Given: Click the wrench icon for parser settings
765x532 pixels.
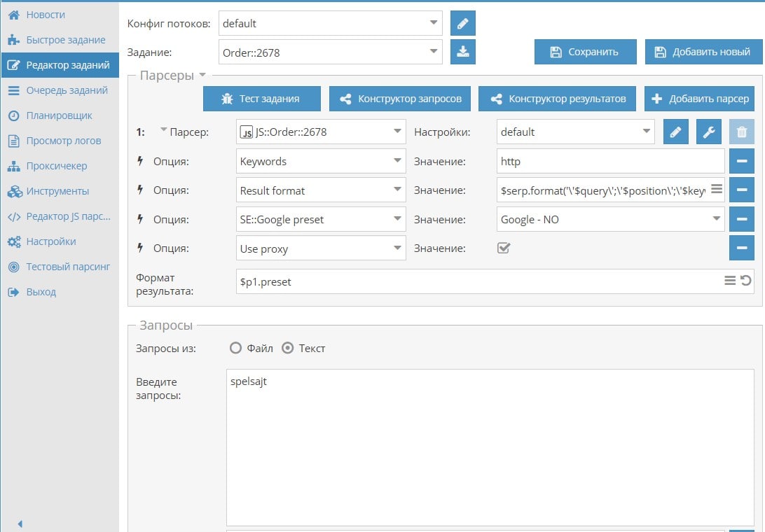Looking at the screenshot, I should 708,132.
